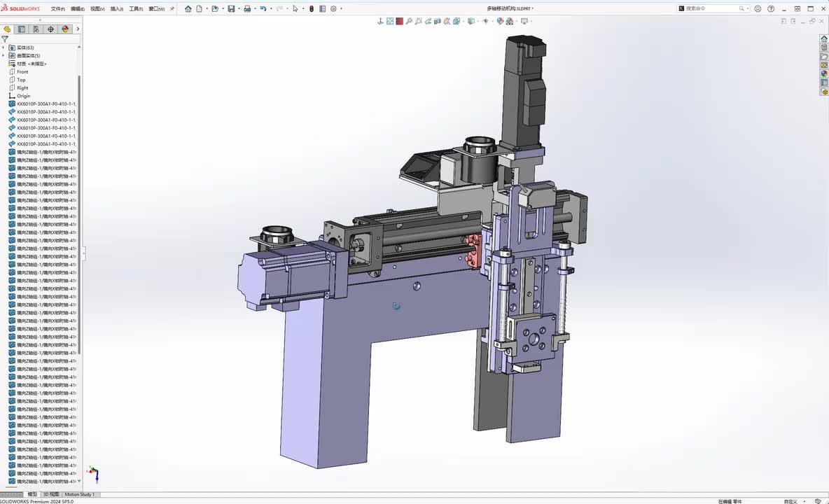Open a file with the Open icon
The width and height of the screenshot is (829, 504).
[x=215, y=8]
